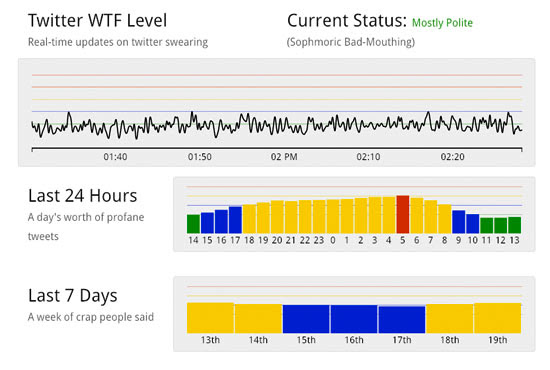Viewport: 550px width, 370px height.
Task: Select the yellow bar for hour 6
Action: (417, 216)
